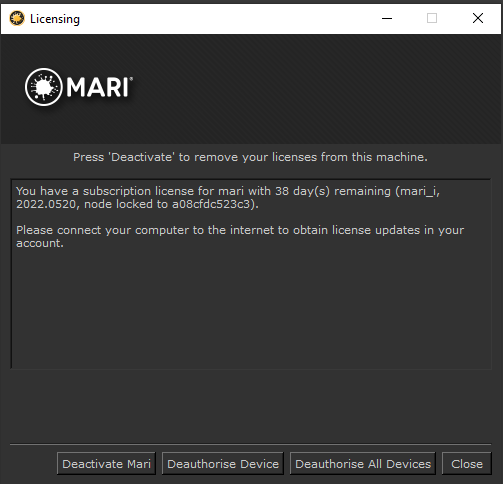The height and width of the screenshot is (484, 503).
Task: Click the Licensing title bar app icon
Action: (17, 18)
